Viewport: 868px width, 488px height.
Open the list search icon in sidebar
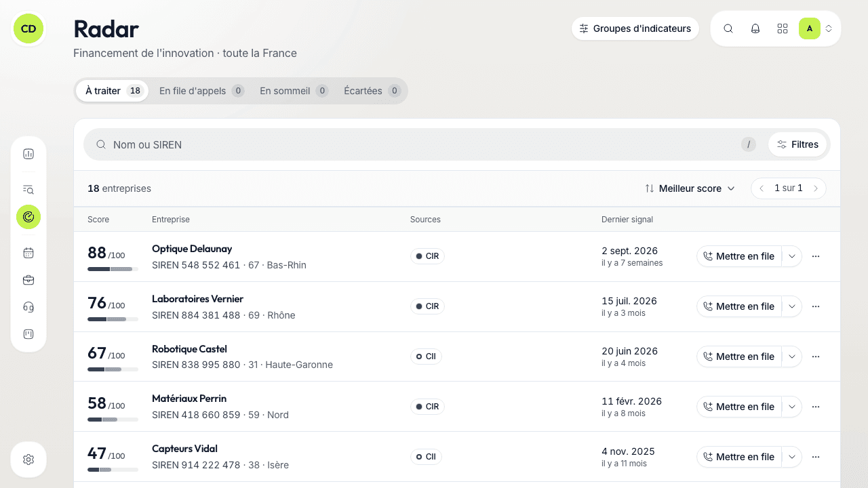[x=28, y=190]
